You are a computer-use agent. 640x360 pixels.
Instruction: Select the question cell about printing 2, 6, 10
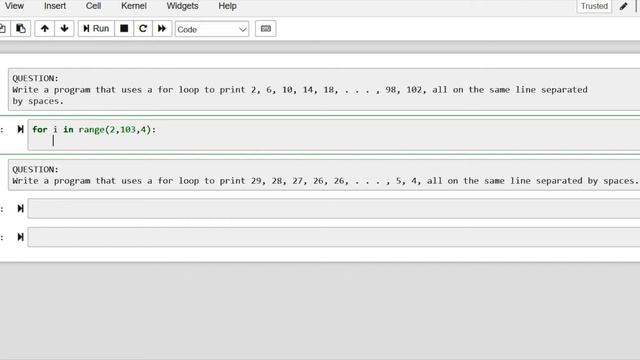point(324,89)
